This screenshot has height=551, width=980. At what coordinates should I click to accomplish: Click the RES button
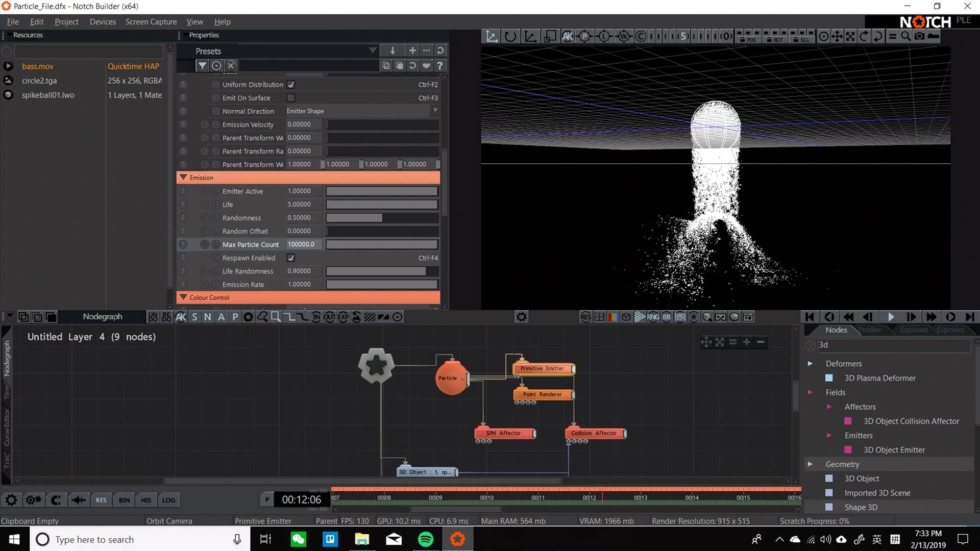(x=101, y=500)
